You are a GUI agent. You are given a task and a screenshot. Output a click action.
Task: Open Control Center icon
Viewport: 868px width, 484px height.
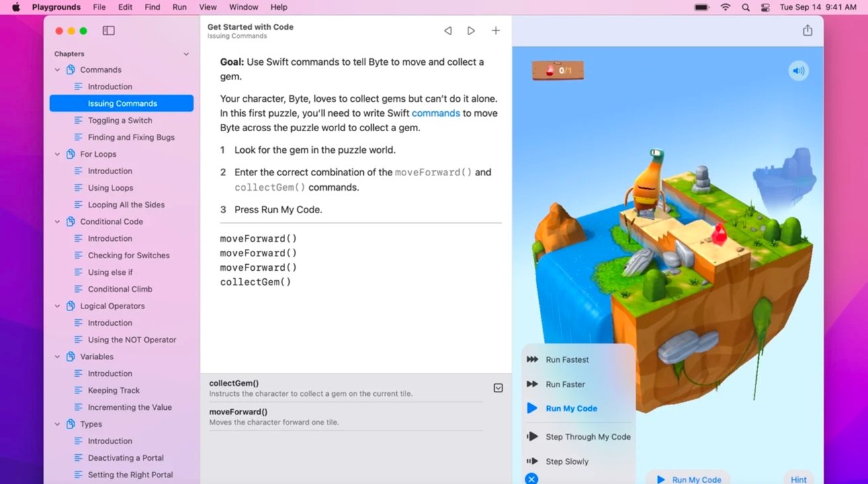tap(765, 7)
